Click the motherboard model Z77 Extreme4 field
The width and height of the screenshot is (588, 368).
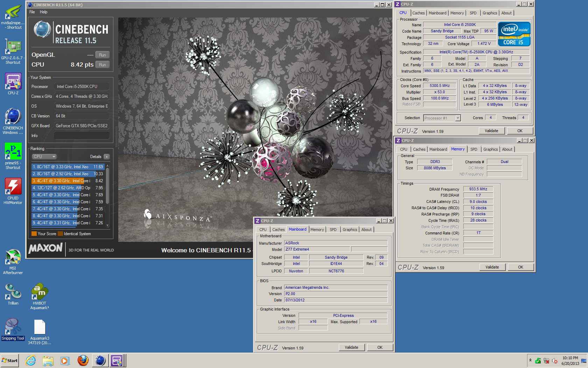point(317,249)
